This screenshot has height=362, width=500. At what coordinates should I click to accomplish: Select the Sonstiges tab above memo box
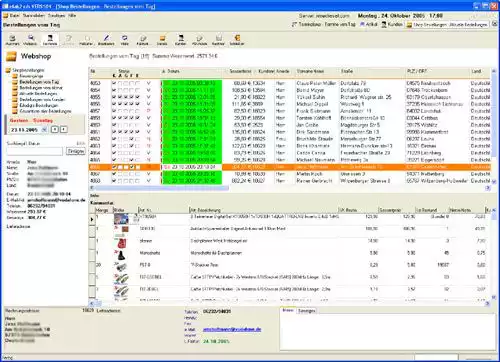pos(306,311)
